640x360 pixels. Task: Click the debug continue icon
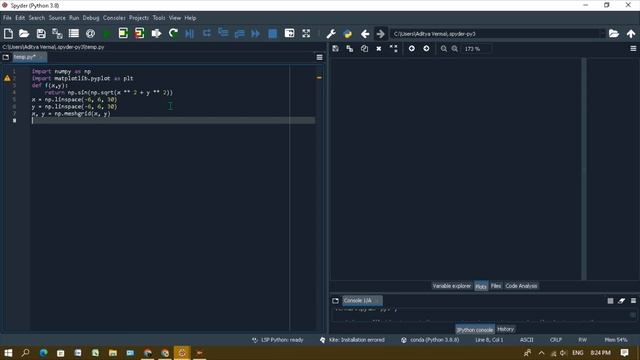[x=256, y=33]
